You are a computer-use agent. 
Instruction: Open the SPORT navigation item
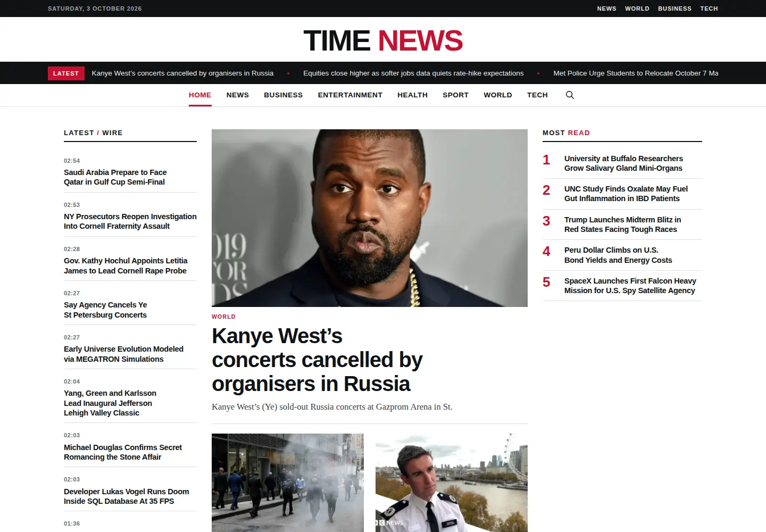tap(456, 95)
